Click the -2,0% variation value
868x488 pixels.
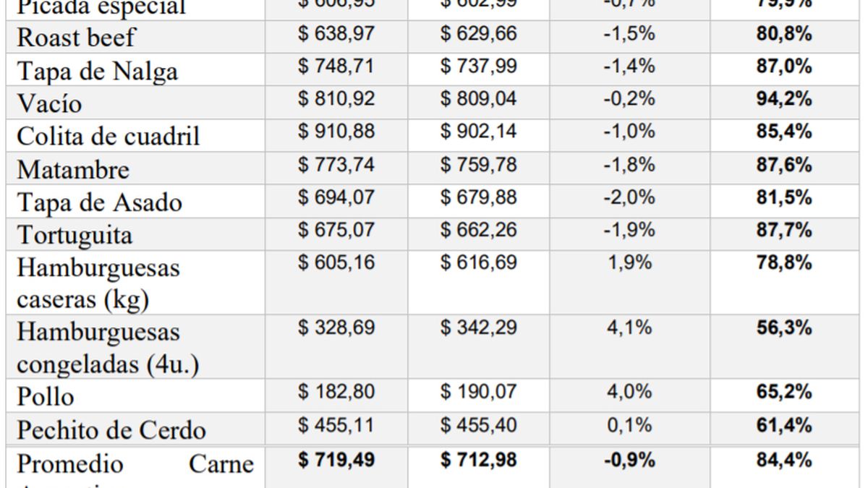(x=629, y=197)
